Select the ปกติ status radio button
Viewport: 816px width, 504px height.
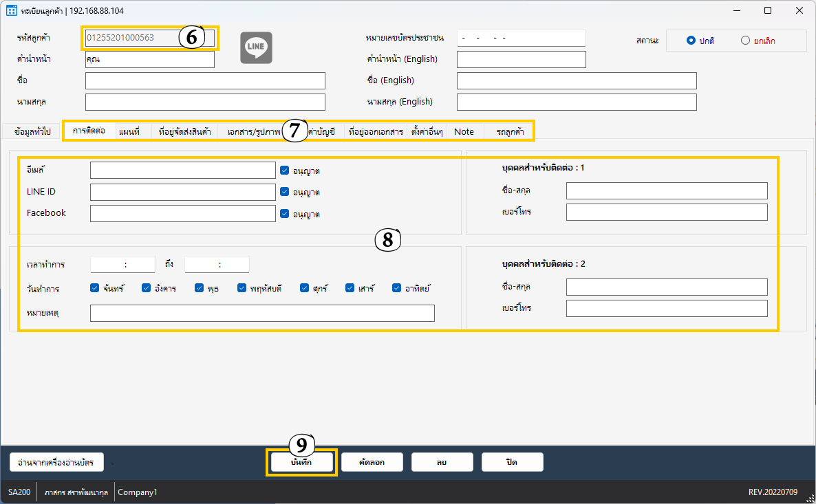click(x=691, y=41)
